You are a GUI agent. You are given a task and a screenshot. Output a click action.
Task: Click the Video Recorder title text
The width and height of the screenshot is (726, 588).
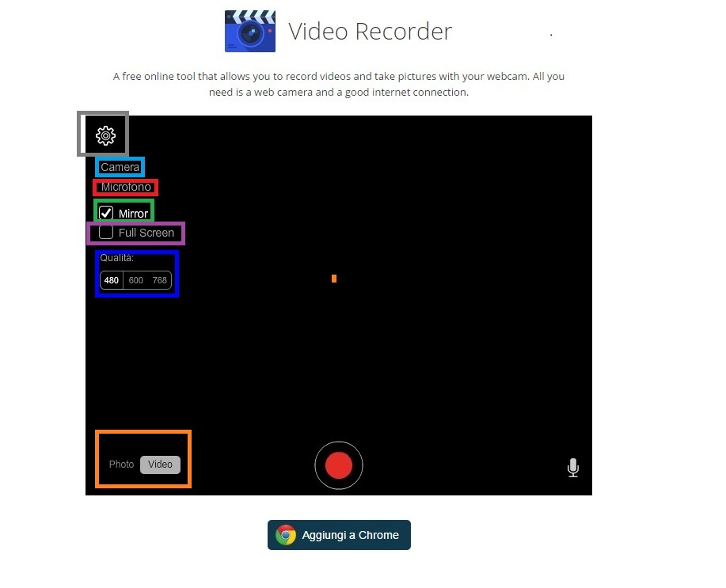tap(370, 32)
